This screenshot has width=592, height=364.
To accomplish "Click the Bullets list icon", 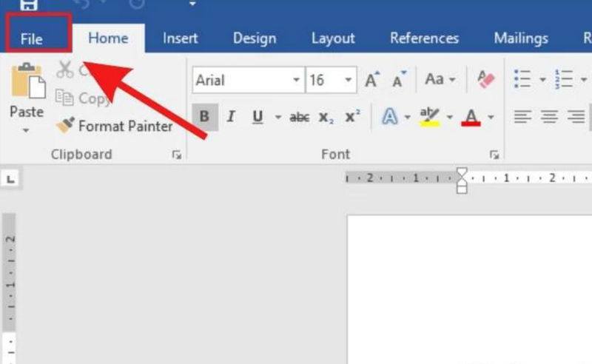I will (522, 79).
